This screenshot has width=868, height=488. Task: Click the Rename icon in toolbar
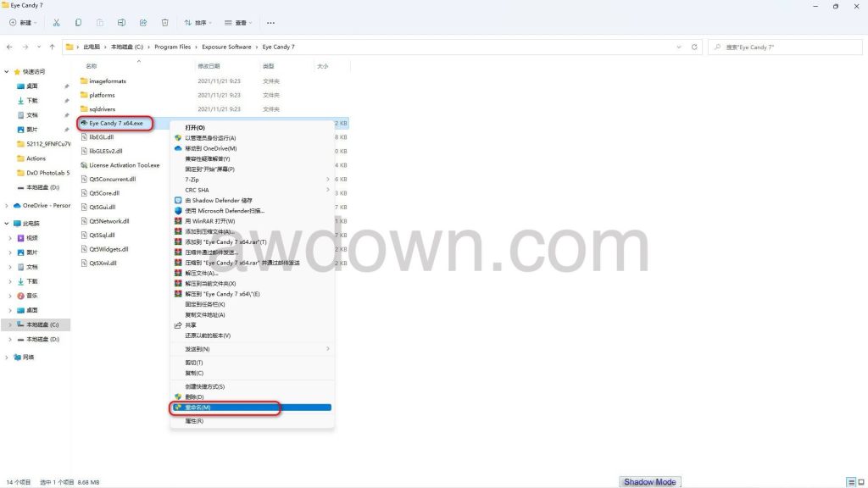[x=121, y=22]
